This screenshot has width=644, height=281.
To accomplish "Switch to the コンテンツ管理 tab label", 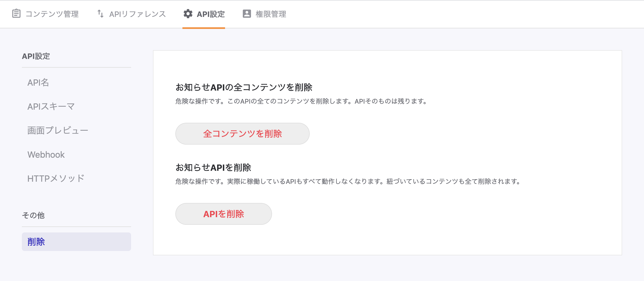I will click(52, 14).
